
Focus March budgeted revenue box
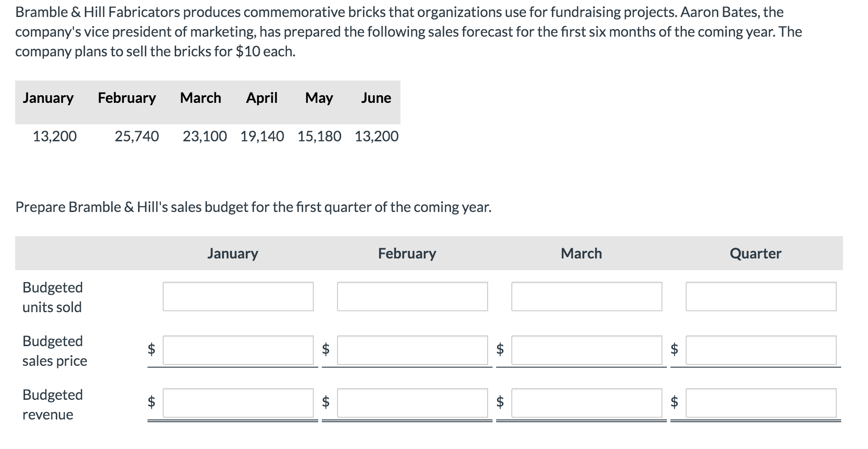[586, 403]
